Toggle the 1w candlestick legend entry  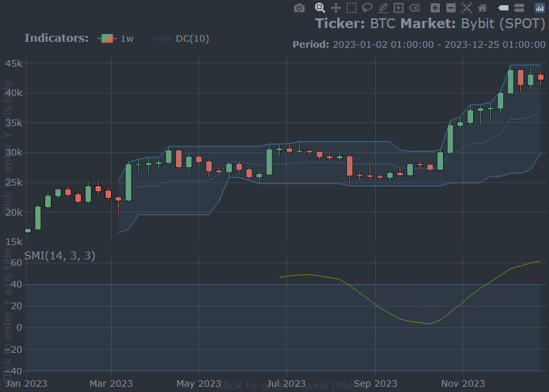click(116, 39)
